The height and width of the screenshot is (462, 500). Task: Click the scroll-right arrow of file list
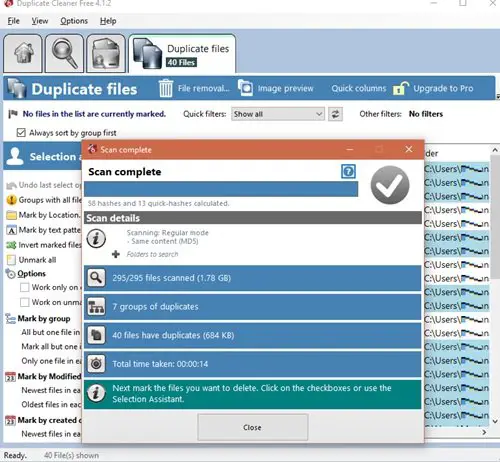484,432
